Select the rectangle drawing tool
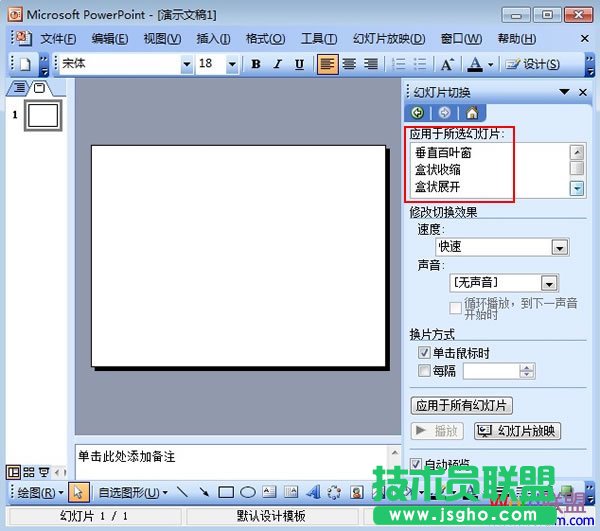Screen dimensions: 600x531 point(226,492)
